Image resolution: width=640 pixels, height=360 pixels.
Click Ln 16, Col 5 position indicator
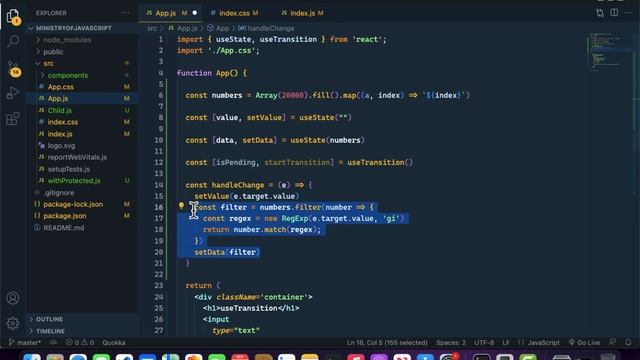[387, 342]
